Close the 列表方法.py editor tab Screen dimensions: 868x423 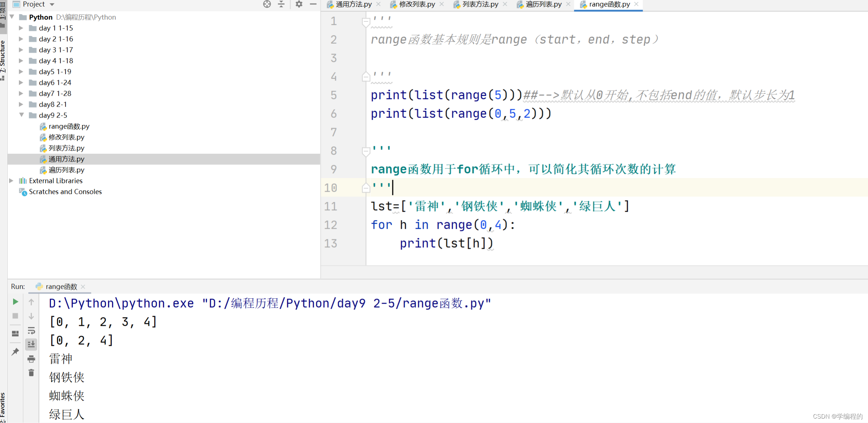point(505,4)
